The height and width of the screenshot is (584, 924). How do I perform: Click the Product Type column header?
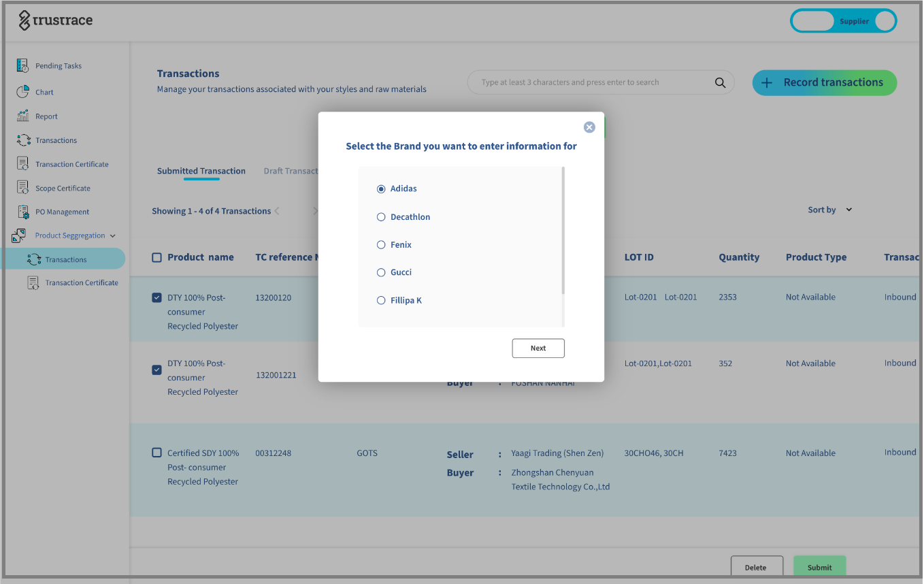point(816,257)
